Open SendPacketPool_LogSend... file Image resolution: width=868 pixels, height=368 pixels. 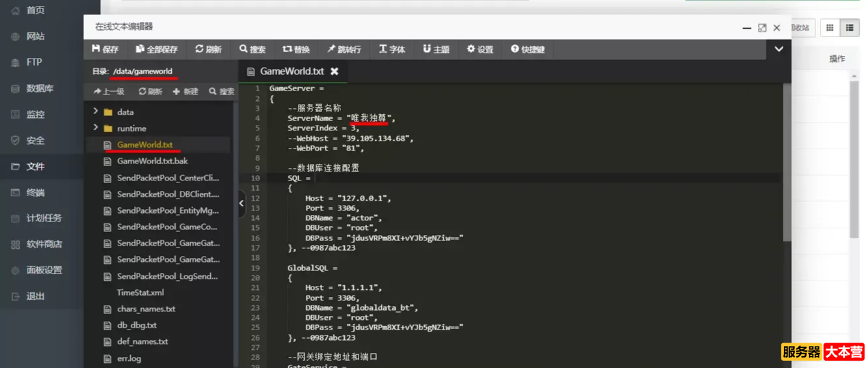pyautogui.click(x=167, y=276)
